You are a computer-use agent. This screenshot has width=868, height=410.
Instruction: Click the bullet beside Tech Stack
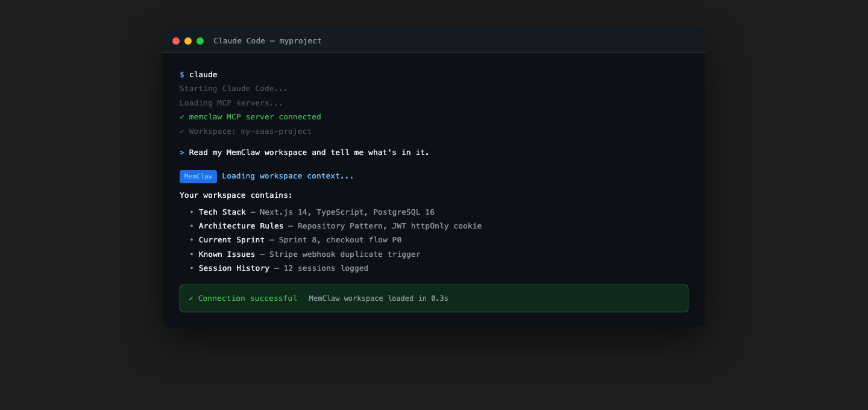(191, 212)
